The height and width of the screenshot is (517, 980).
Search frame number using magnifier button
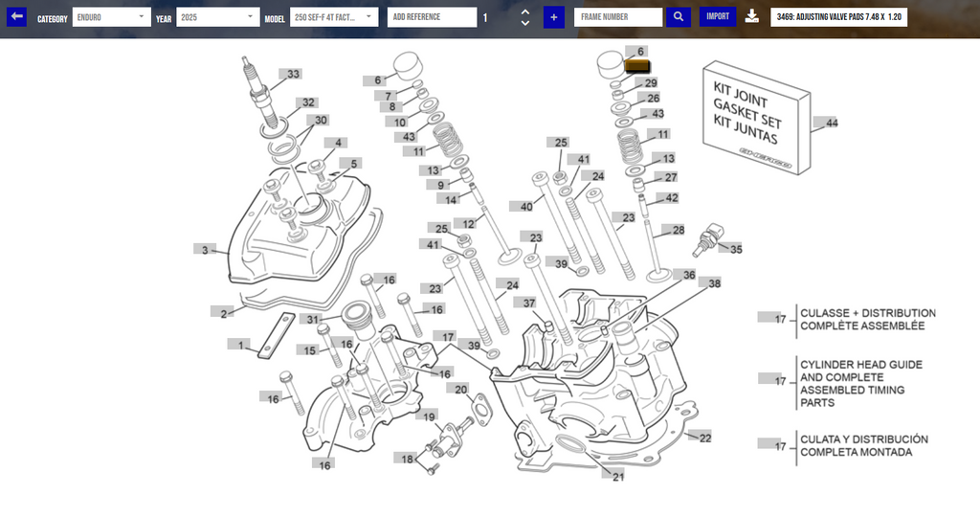point(679,17)
